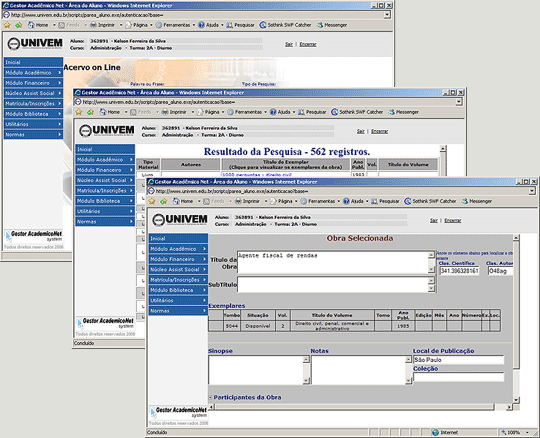
Task: Click Sair link in front window
Action: click(434, 220)
